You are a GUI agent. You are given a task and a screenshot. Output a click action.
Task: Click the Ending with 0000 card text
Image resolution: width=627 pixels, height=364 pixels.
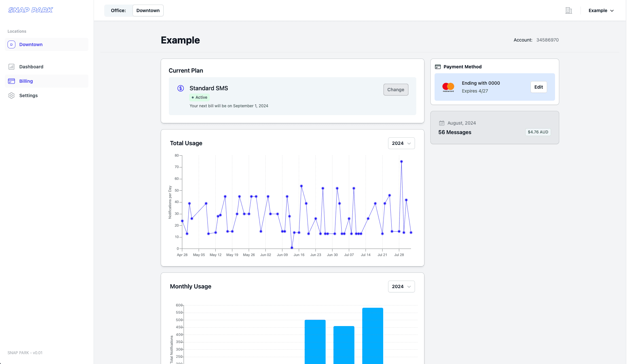point(481,83)
